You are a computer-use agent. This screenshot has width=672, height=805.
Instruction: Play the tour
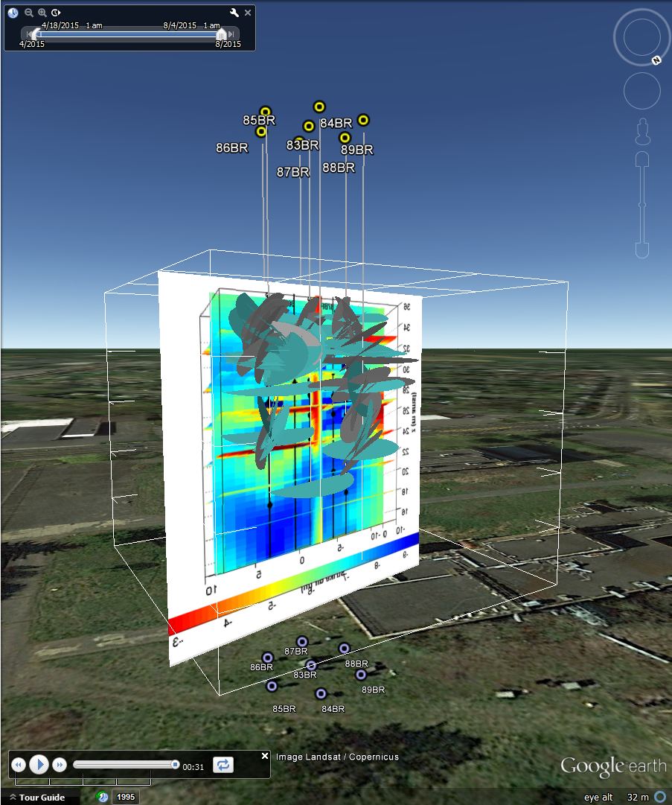(x=39, y=765)
